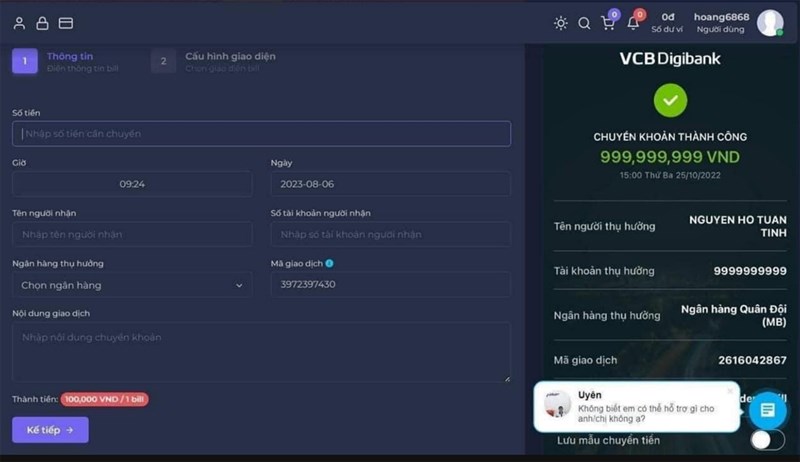800x462 pixels.
Task: Click transaction code 2616042867
Action: click(753, 360)
